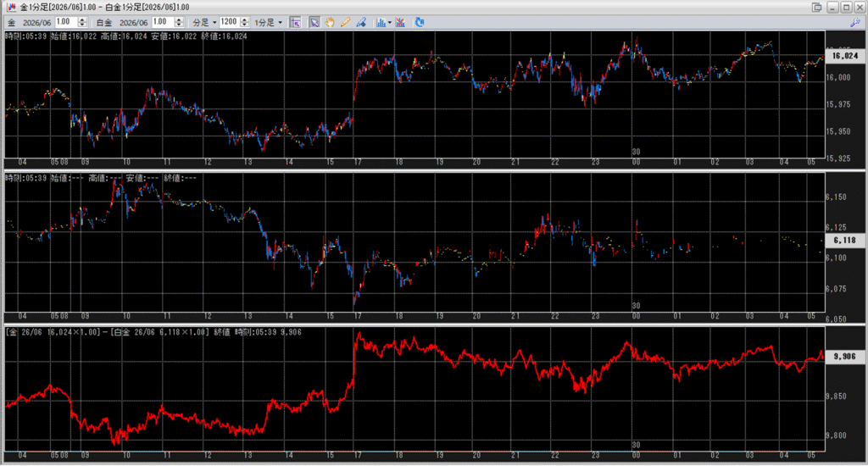Click the remove indicators icon
Image resolution: width=868 pixels, height=466 pixels.
coord(400,22)
